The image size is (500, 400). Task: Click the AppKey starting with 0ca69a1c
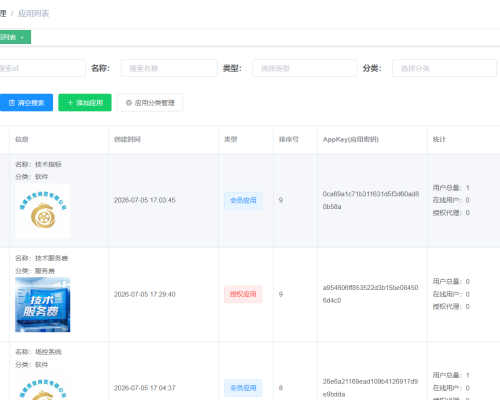click(371, 200)
